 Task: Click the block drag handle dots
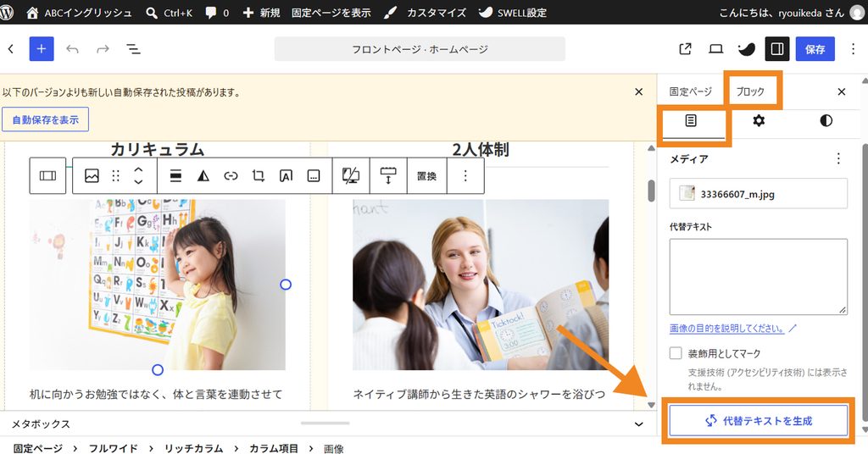tap(115, 176)
